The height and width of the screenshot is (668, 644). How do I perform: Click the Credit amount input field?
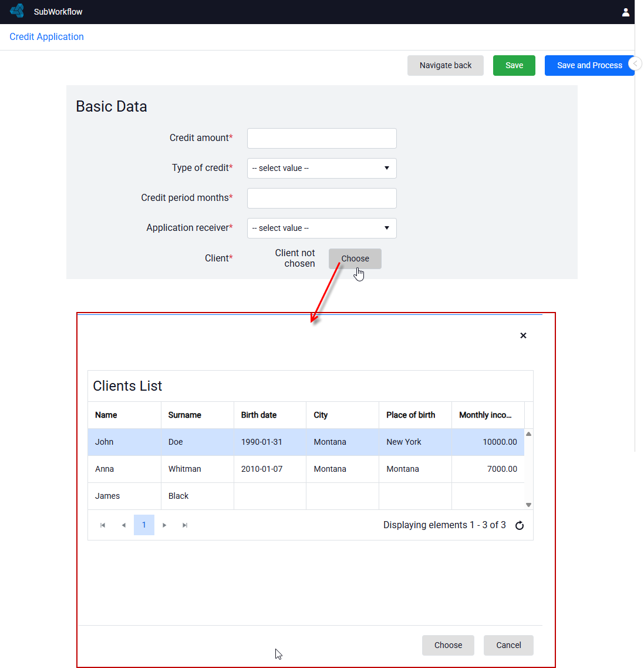[x=322, y=139]
